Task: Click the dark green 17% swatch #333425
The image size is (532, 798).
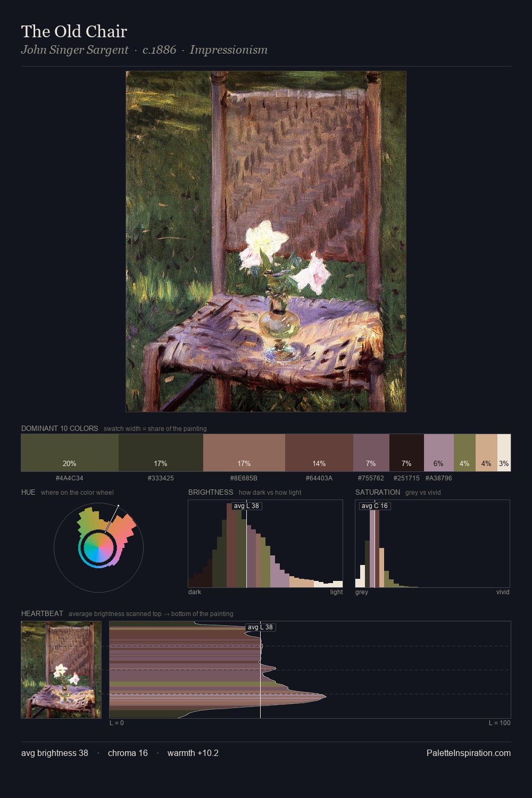Action: click(x=161, y=453)
